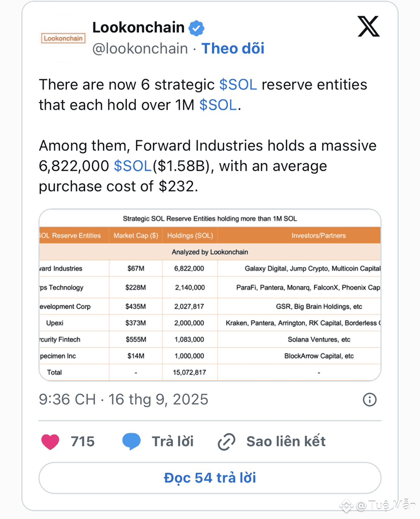Image resolution: width=420 pixels, height=519 pixels.
Task: Click the 715 likes count
Action: (83, 441)
